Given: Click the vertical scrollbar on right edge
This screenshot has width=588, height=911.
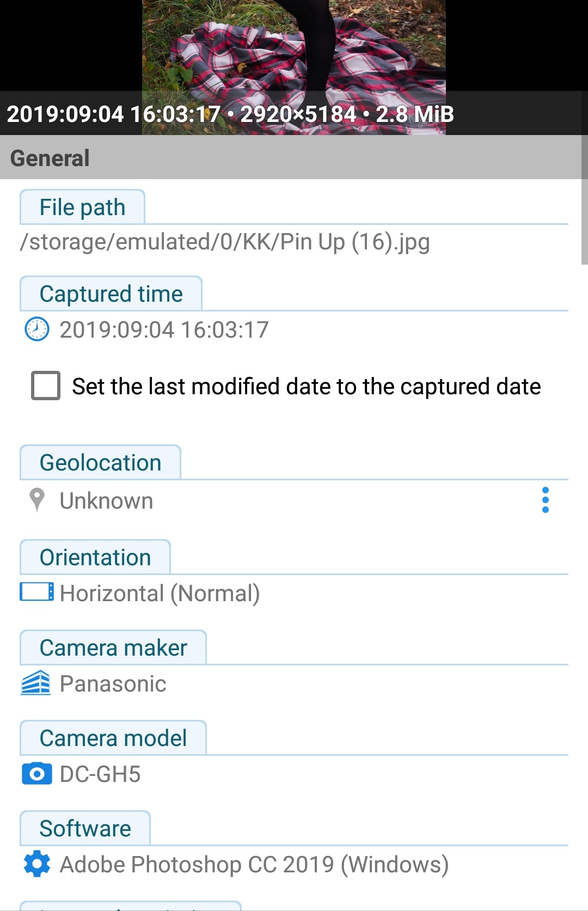Looking at the screenshot, I should pos(585,199).
